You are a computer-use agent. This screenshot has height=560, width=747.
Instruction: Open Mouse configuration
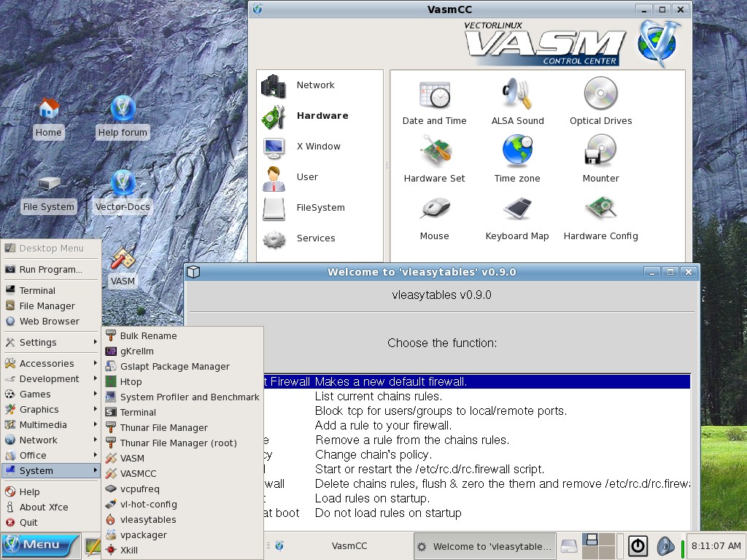click(x=434, y=219)
